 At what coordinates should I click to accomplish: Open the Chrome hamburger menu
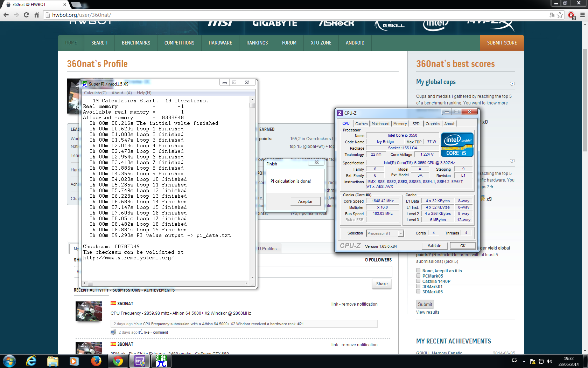(582, 15)
